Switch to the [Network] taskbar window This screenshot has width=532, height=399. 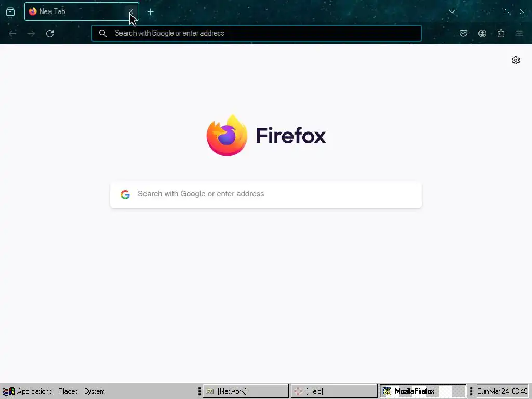point(246,391)
